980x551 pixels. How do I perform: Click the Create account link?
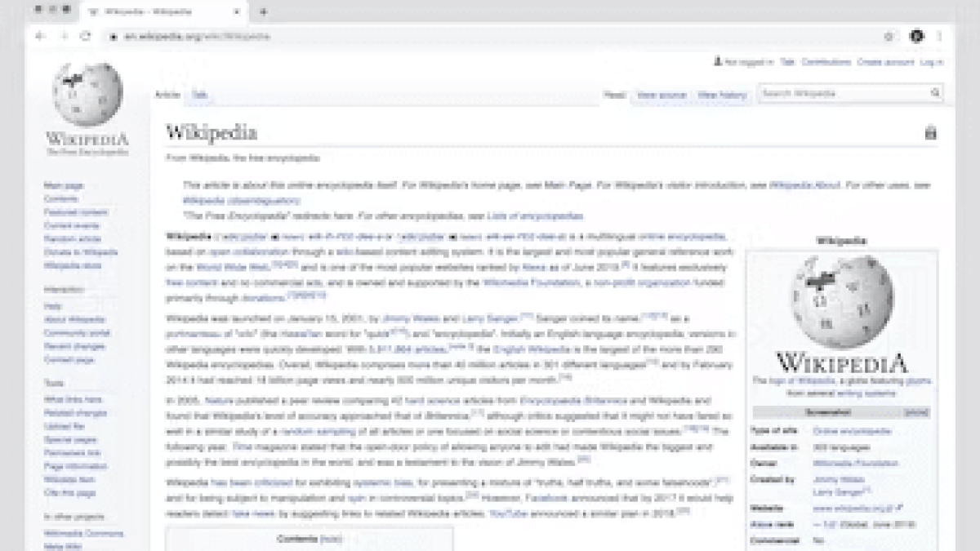click(885, 62)
